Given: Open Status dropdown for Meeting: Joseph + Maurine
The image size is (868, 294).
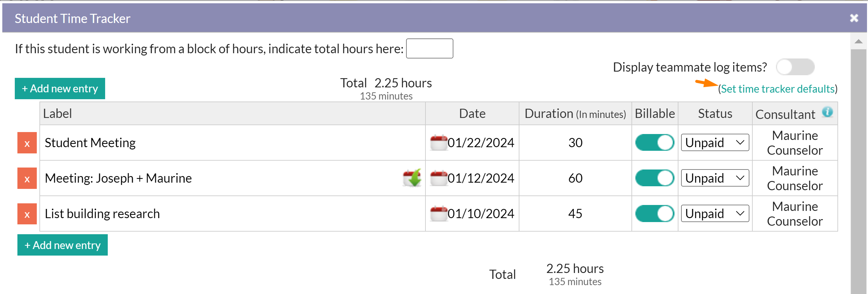Looking at the screenshot, I should (x=715, y=178).
